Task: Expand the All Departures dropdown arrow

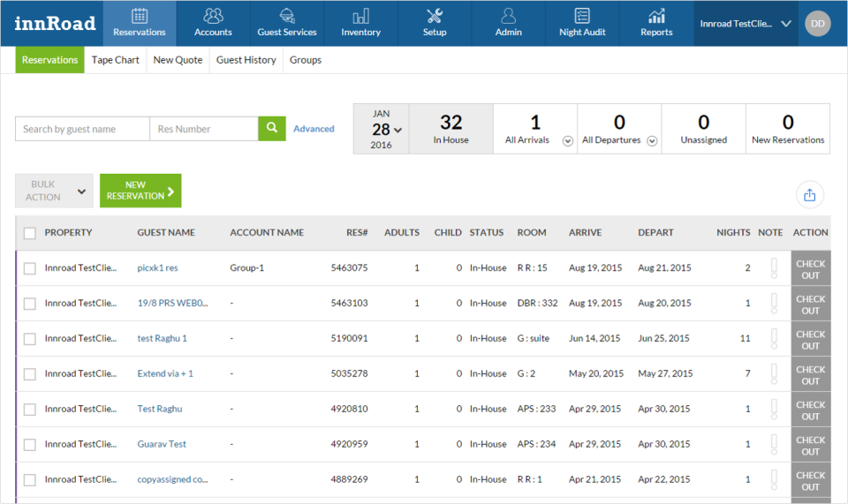Action: 652,141
